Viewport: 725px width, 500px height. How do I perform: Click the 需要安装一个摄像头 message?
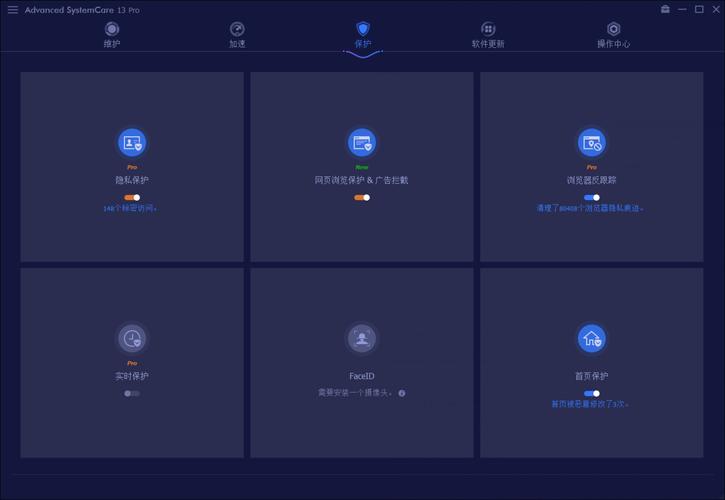tap(356, 393)
